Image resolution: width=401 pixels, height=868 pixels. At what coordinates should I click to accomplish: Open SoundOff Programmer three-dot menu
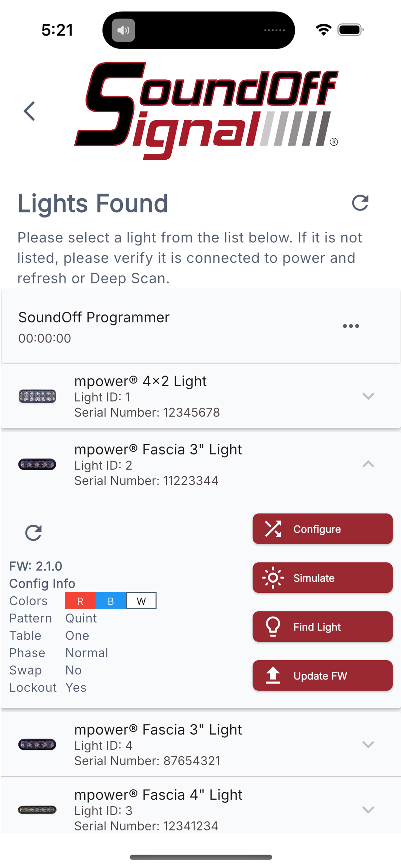pos(351,326)
